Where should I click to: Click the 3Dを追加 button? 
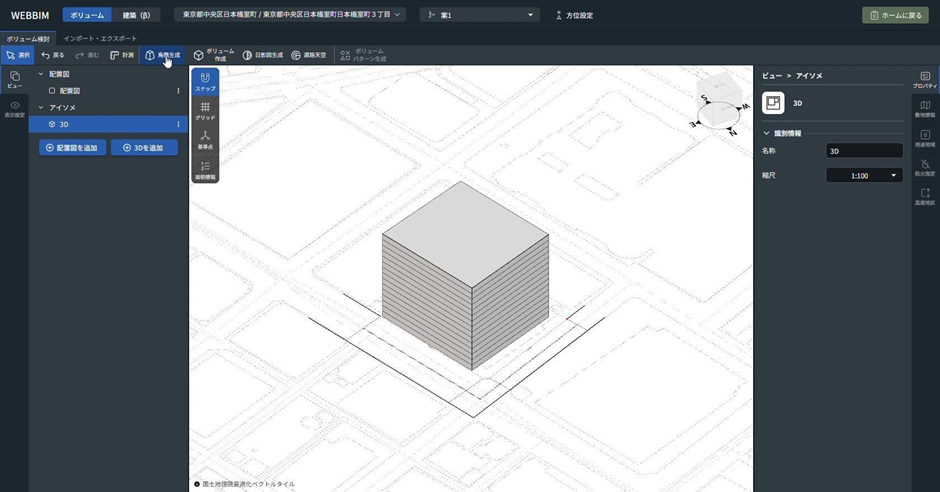144,148
